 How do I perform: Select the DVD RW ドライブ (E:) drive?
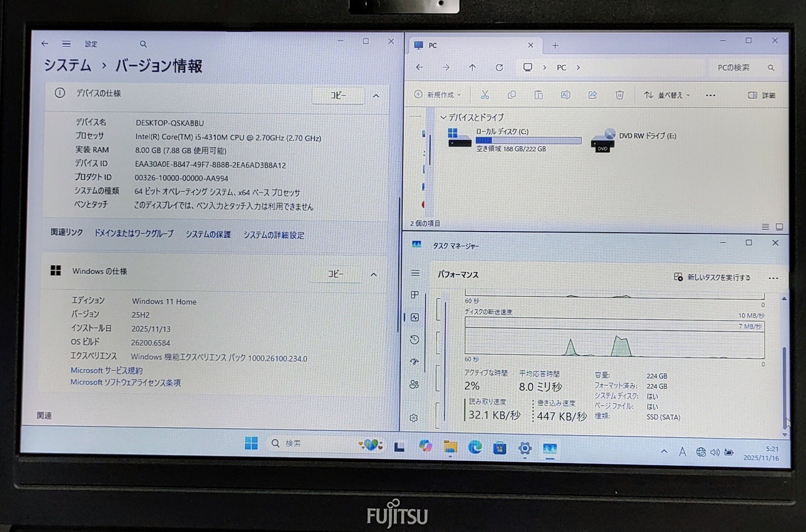tap(634, 140)
